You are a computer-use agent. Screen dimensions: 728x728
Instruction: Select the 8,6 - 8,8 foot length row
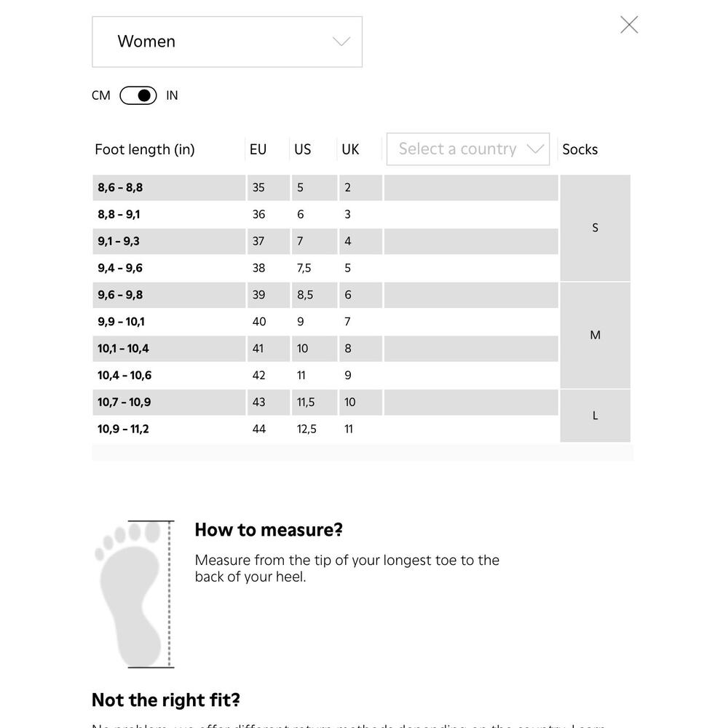(325, 188)
